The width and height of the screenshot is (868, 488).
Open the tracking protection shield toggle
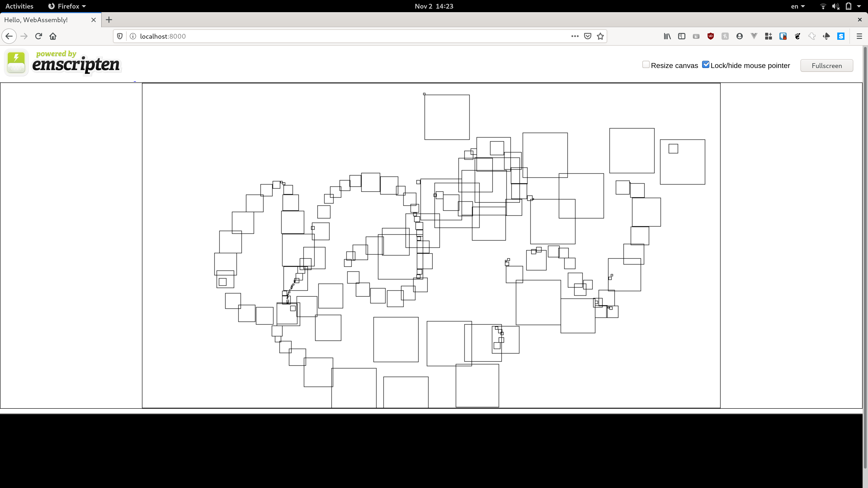pyautogui.click(x=120, y=36)
